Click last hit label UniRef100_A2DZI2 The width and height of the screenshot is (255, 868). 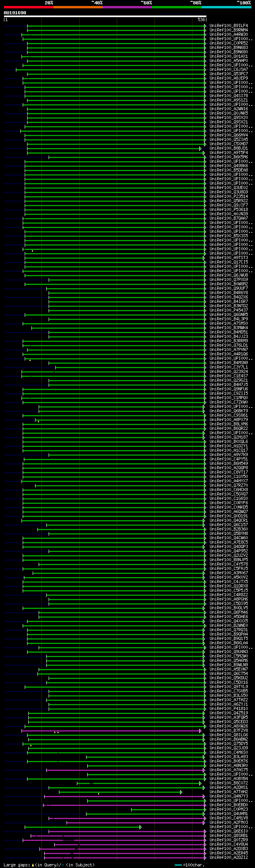tap(229, 857)
